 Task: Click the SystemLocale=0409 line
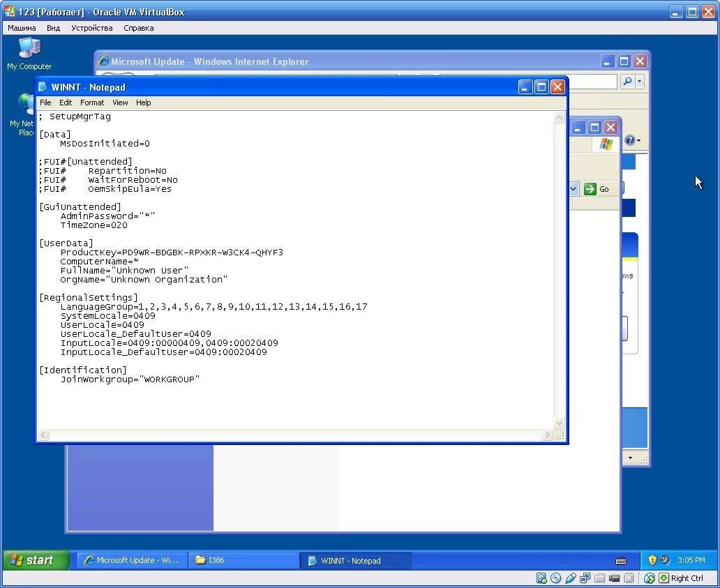click(108, 316)
